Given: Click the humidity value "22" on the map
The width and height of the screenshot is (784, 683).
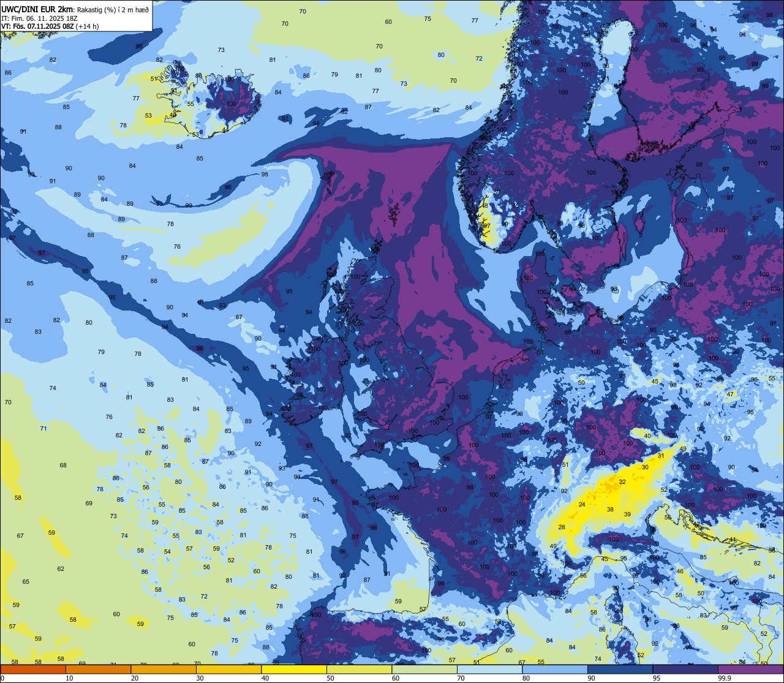Looking at the screenshot, I should 622,482.
